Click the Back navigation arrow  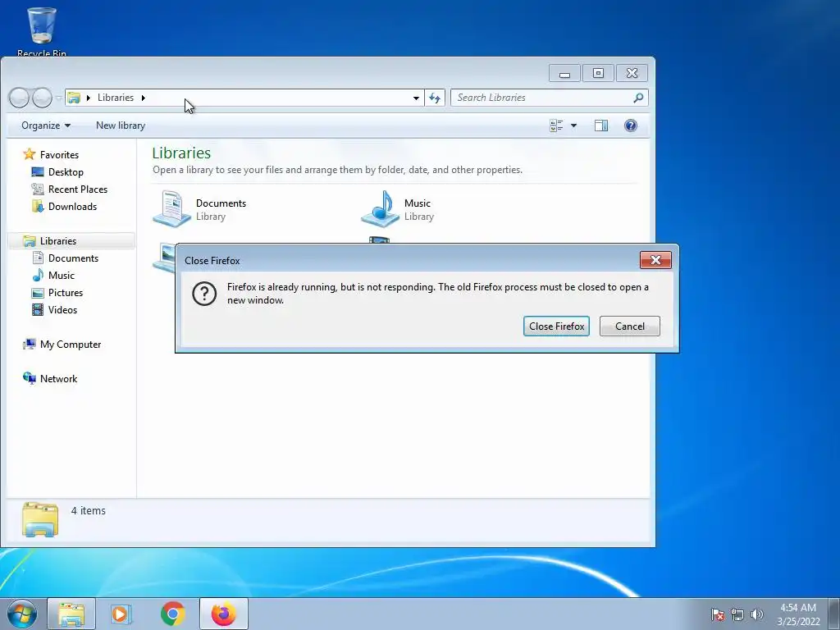point(19,98)
